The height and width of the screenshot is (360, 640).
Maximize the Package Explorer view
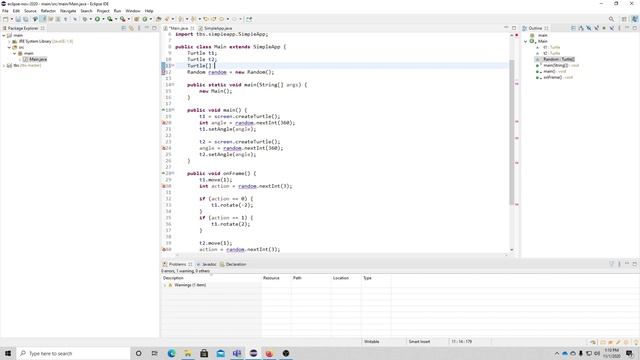(154, 28)
